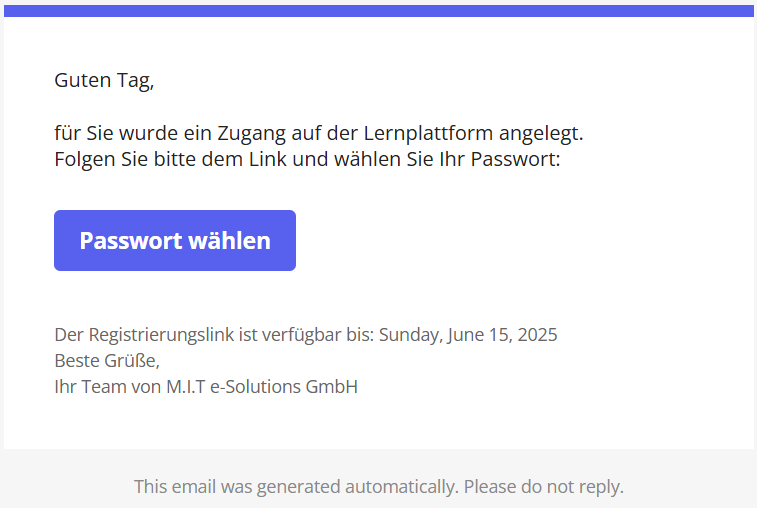The height and width of the screenshot is (508, 757).
Task: Click the grey footer area below the email body
Action: (378, 478)
